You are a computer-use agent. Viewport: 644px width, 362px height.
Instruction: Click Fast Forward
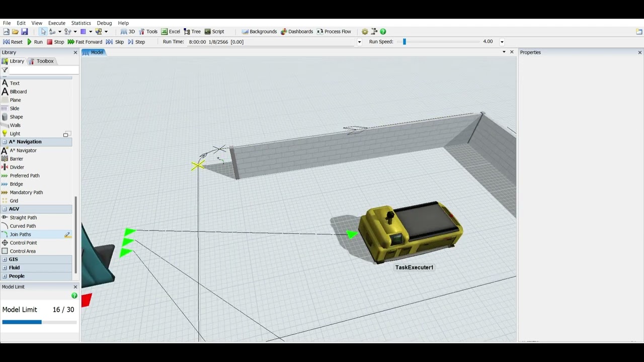click(85, 42)
